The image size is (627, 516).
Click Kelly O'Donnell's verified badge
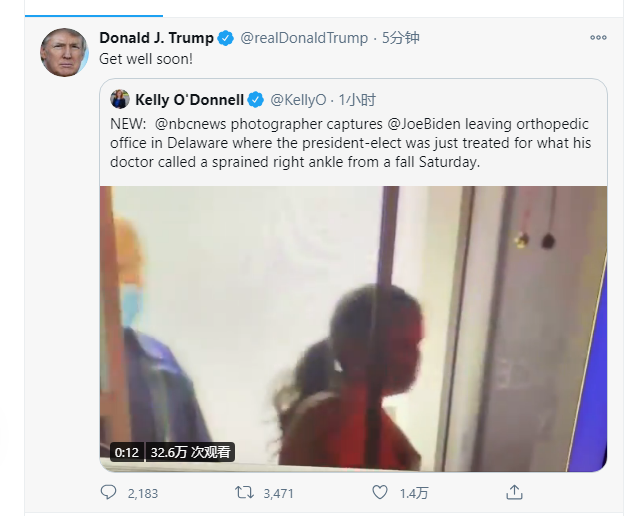tap(256, 100)
